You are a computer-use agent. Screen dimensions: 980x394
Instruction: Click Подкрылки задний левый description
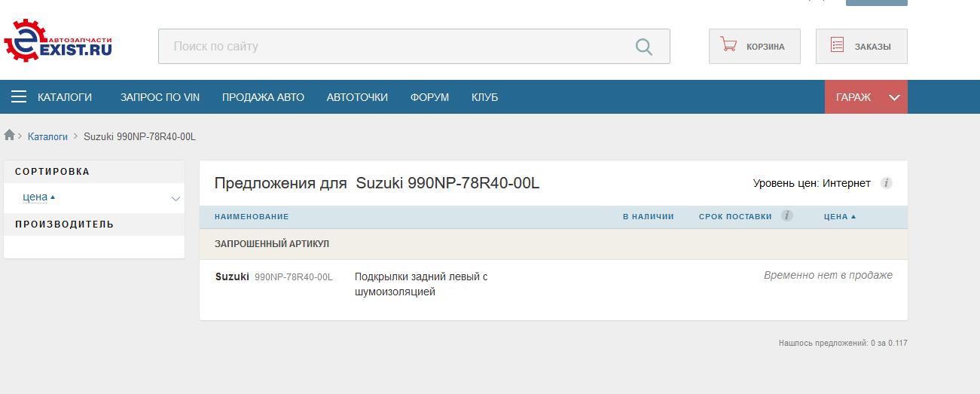421,284
